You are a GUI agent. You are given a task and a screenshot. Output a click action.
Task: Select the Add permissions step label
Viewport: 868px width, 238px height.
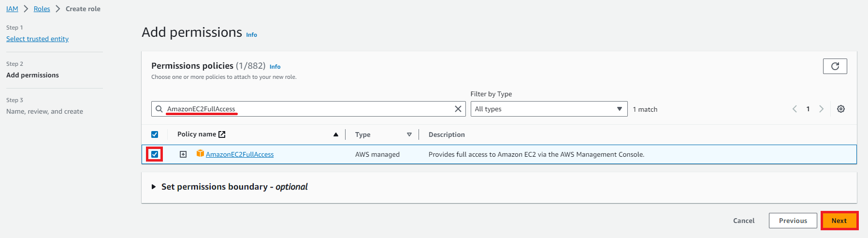[x=32, y=75]
